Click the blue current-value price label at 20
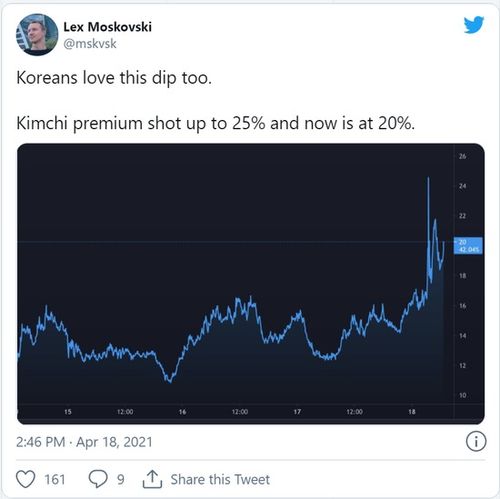Image resolution: width=500 pixels, height=499 pixels. [468, 246]
